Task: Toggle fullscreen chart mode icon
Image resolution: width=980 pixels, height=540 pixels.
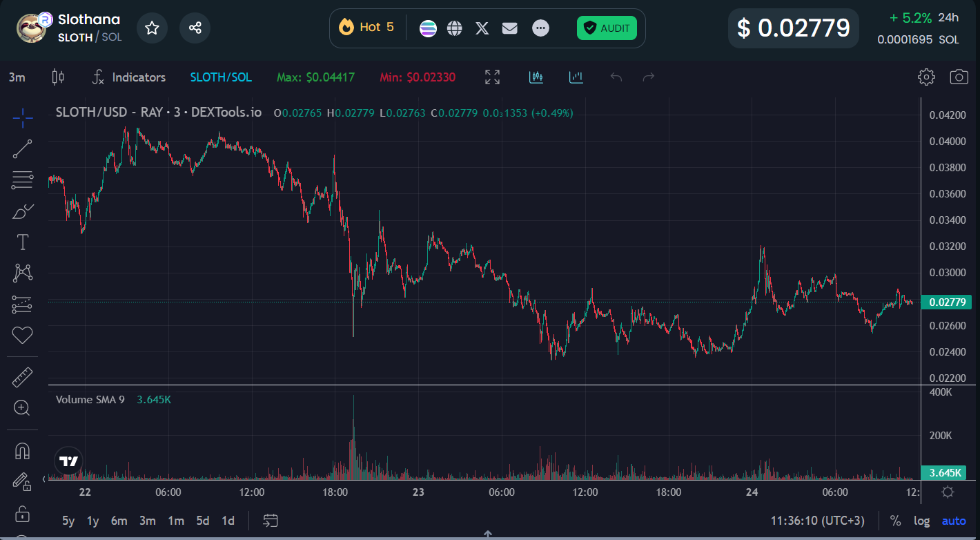Action: coord(492,77)
